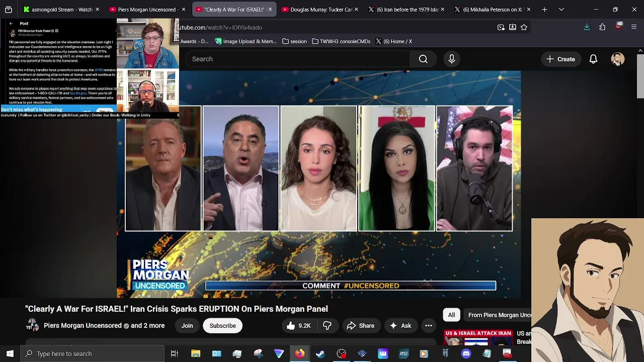This screenshot has width=644, height=362.
Task: Switch to Iran before the 1979 tab
Action: 407,10
